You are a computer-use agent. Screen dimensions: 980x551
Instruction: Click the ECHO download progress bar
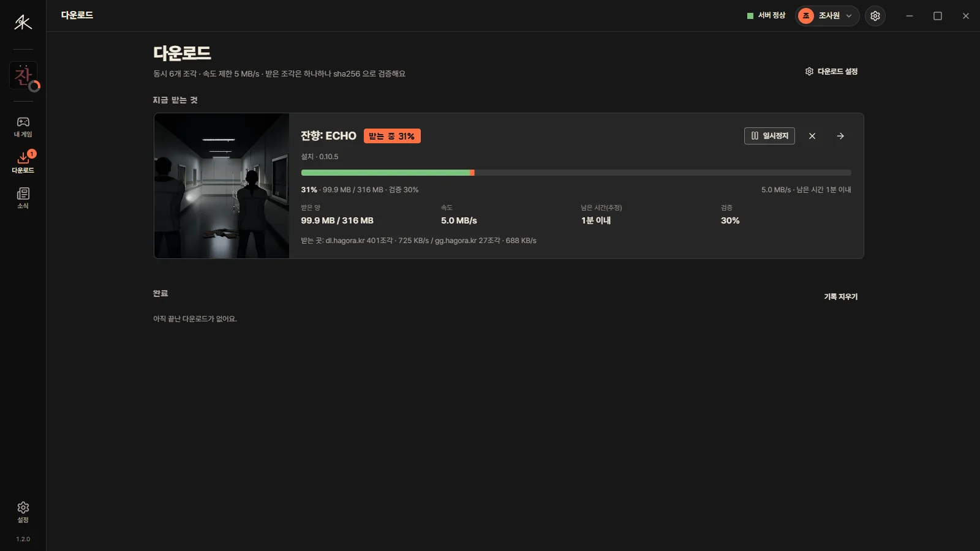coord(576,173)
